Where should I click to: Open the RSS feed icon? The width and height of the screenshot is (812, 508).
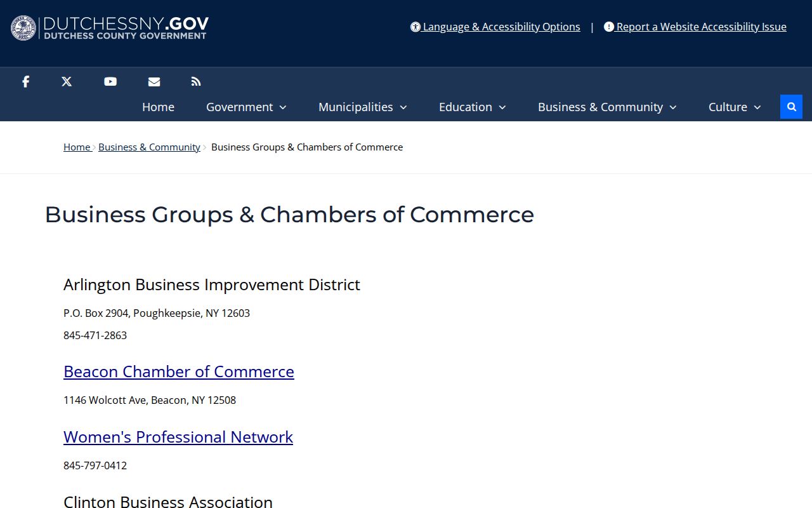point(196,81)
